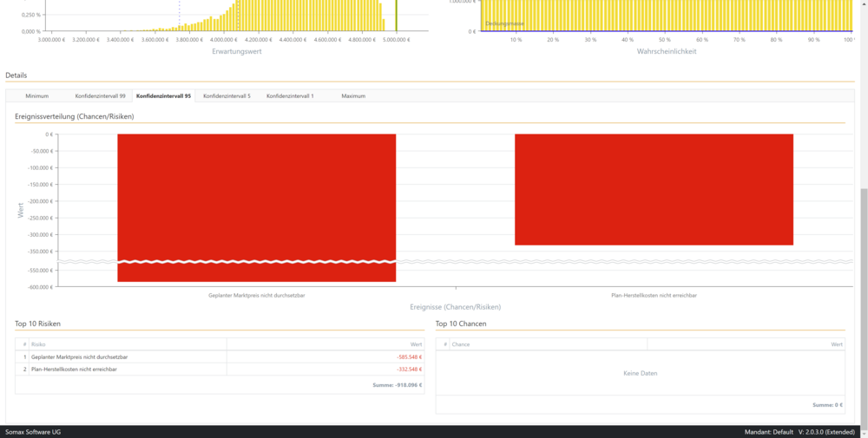Switch to the Maximum tab

click(x=353, y=96)
